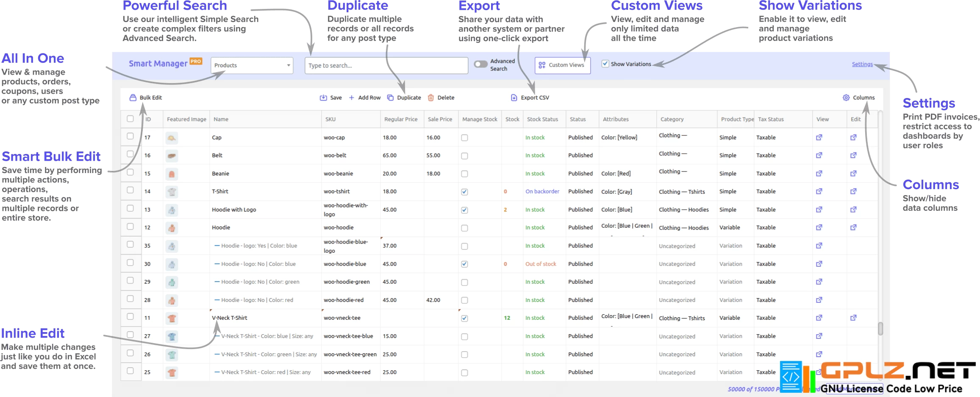
Task: Open the Columns show/hide icon
Action: click(x=846, y=98)
